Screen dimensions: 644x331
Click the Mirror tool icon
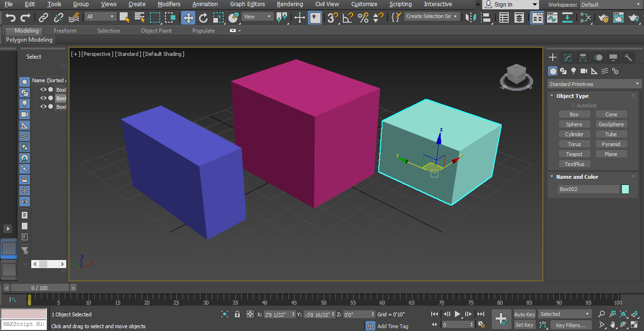[x=470, y=18]
